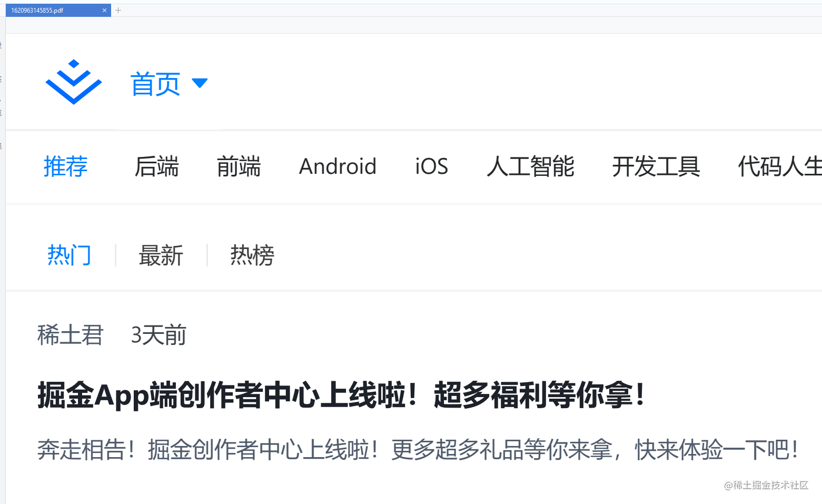Select the 推荐 category

(x=65, y=166)
